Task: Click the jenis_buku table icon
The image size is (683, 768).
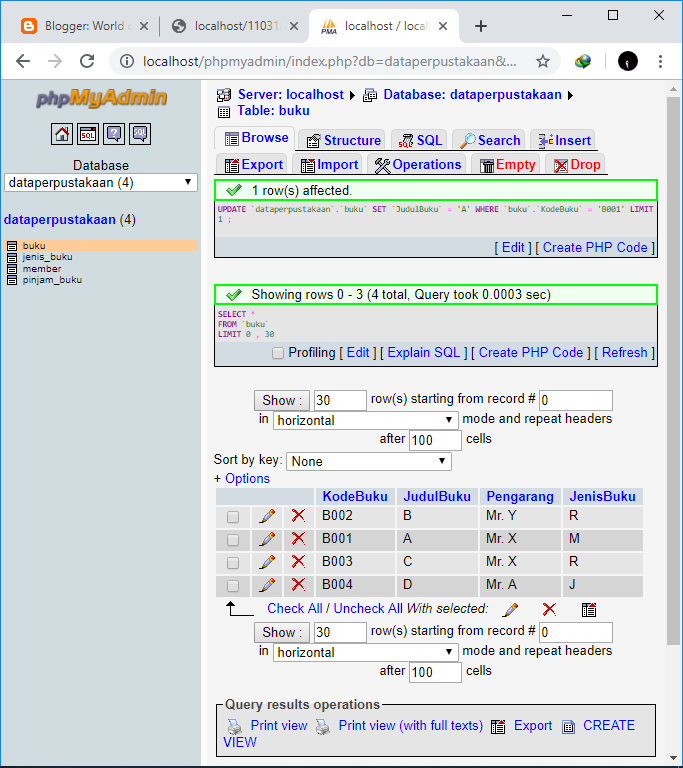Action: pyautogui.click(x=12, y=257)
